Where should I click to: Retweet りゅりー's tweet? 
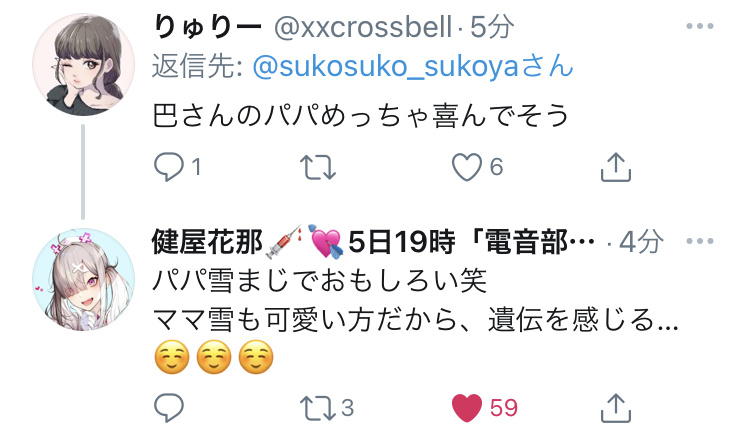[x=318, y=167]
